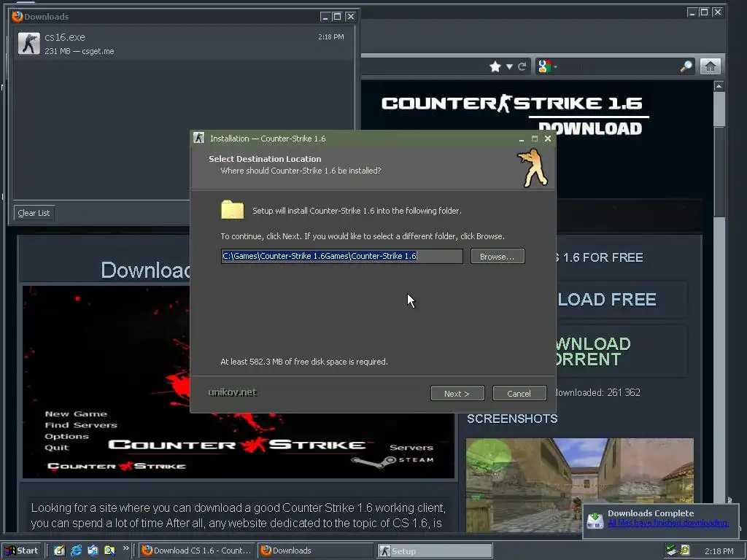The width and height of the screenshot is (747, 560).
Task: Expand the Quick Launch overflow chevron
Action: tap(125, 548)
